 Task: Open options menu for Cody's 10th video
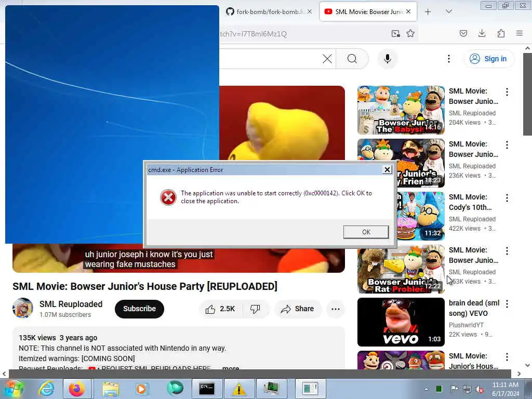click(x=507, y=198)
